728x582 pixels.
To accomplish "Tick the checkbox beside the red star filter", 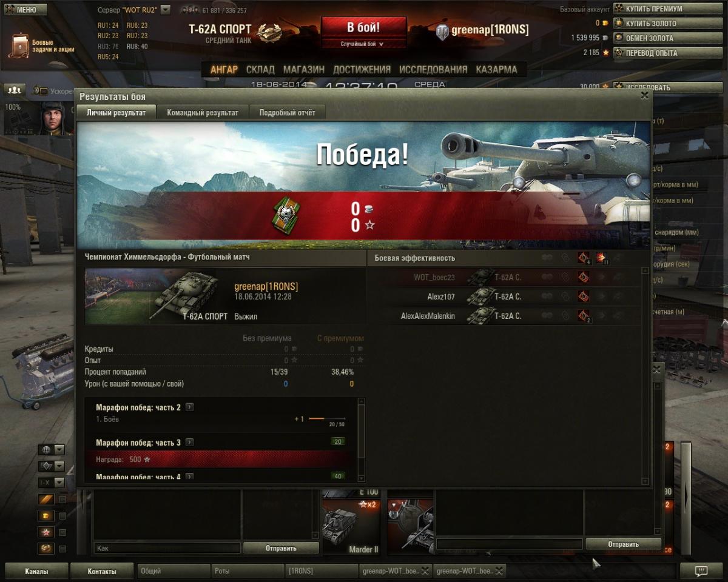I will [x=62, y=532].
